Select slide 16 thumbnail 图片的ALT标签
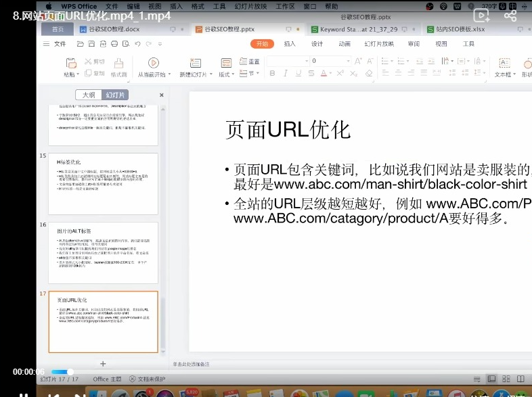The image size is (532, 397). (x=103, y=253)
